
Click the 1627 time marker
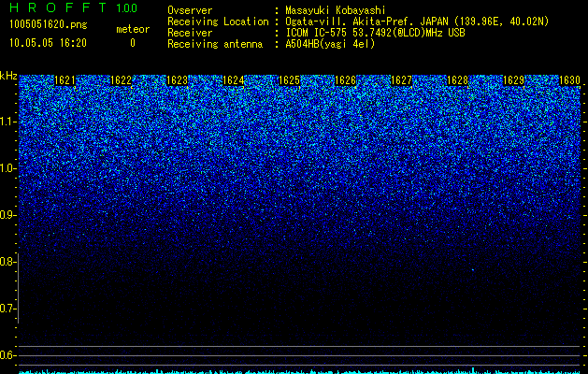coord(402,80)
